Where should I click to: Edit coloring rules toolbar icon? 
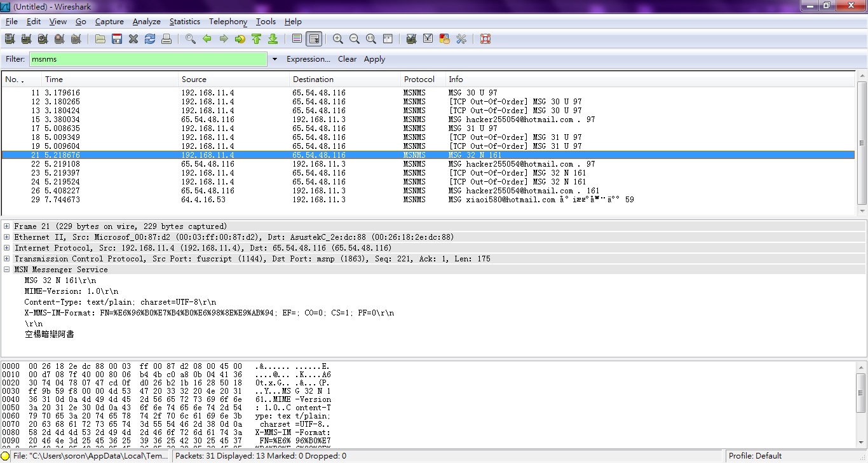pos(445,39)
